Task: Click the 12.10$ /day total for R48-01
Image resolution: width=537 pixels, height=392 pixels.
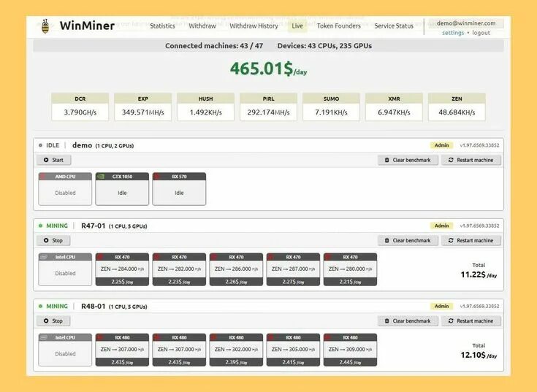Action: [x=479, y=355]
